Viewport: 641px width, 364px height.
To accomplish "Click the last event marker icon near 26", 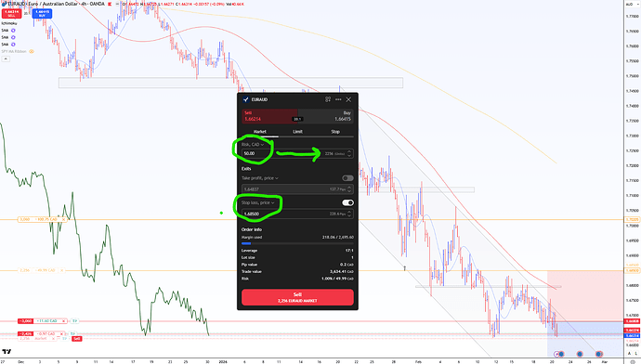I will 599,354.
